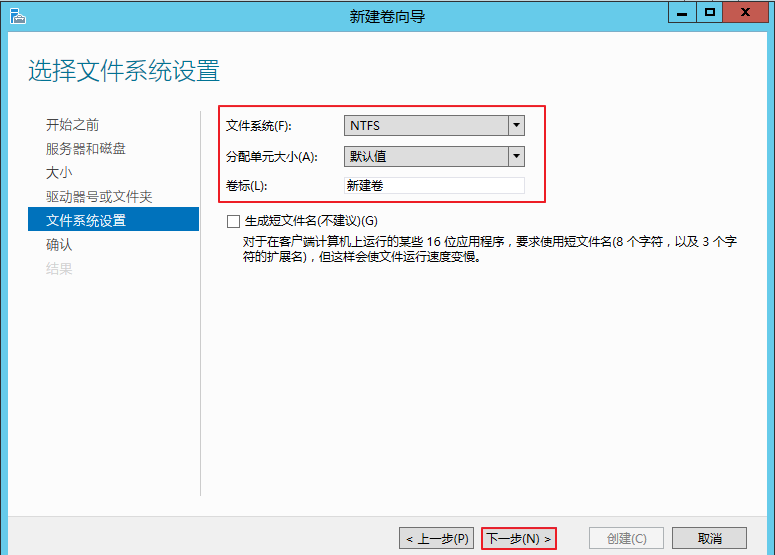Click the 卷标 input field
This screenshot has height=555, width=775.
[x=434, y=185]
